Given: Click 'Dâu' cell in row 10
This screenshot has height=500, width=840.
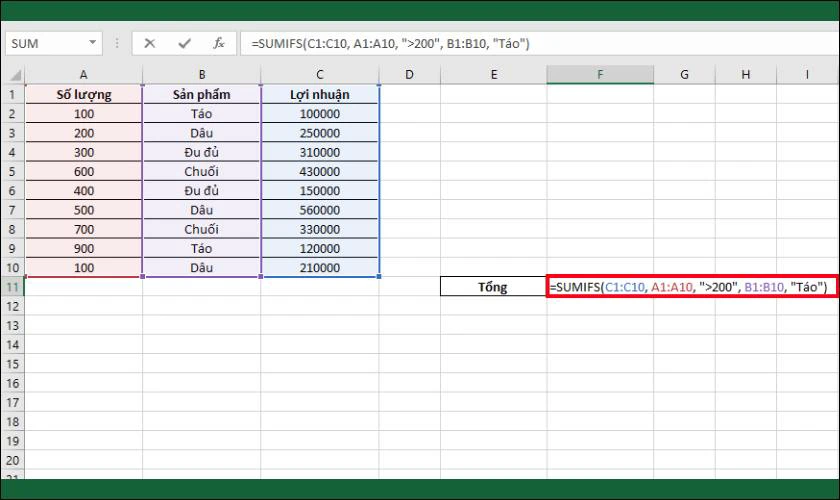Looking at the screenshot, I should pos(201,268).
